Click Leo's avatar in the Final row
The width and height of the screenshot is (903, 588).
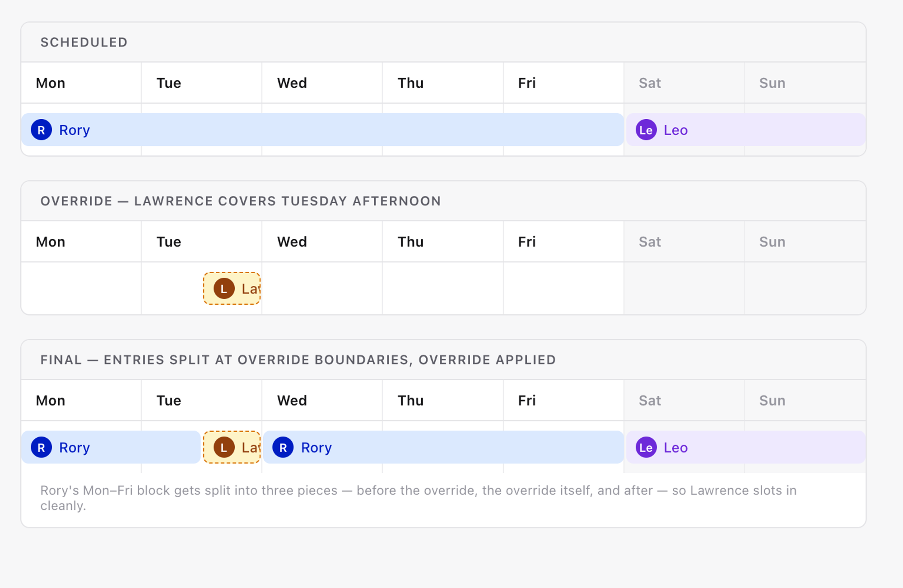point(646,448)
